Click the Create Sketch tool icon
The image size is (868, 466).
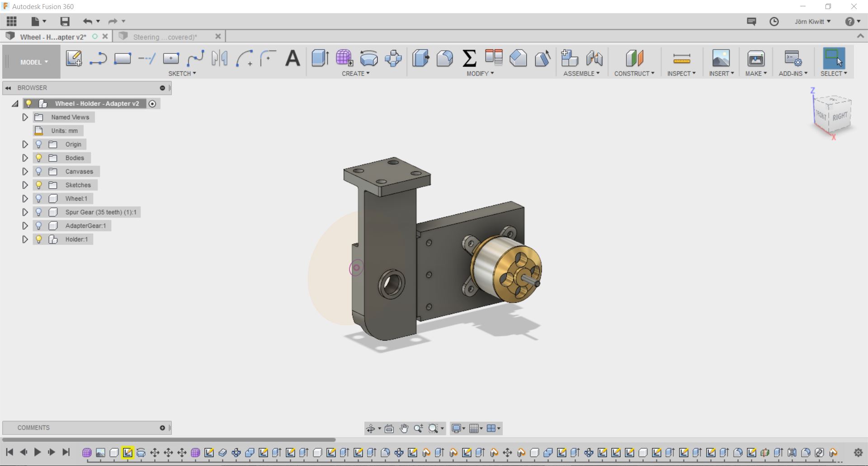point(74,58)
